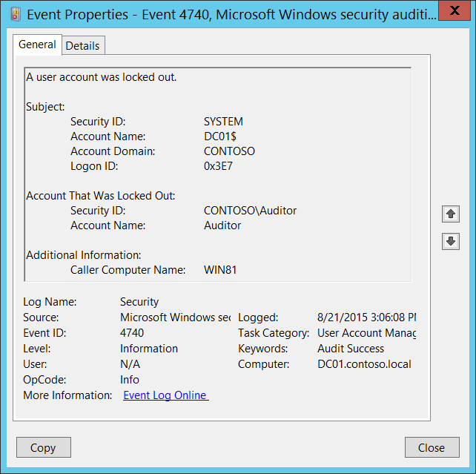The width and height of the screenshot is (476, 474).
Task: Go to next event with down arrow
Action: pos(451,241)
